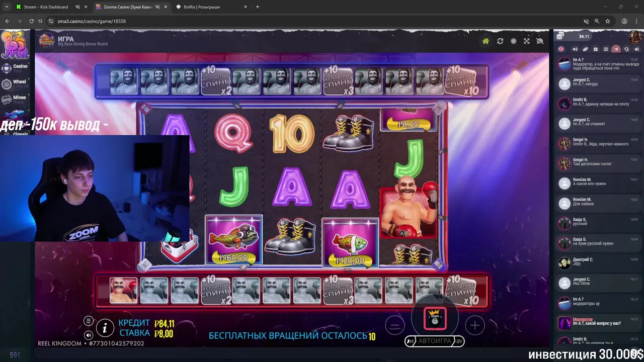Click Sergei H. message 'Там десятками сыпит'
This screenshot has height=362, width=644.
pyautogui.click(x=599, y=162)
